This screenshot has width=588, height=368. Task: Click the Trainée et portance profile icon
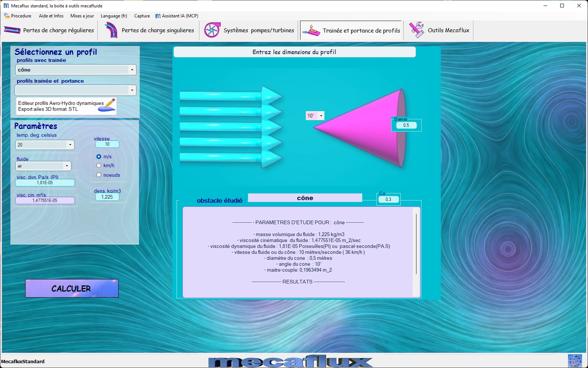[x=311, y=30]
